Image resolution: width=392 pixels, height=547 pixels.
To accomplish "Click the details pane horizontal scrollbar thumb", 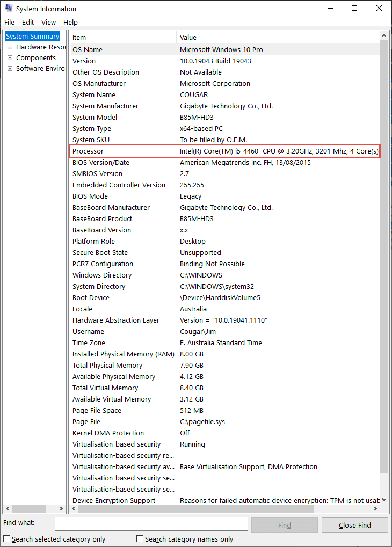I will click(196, 509).
